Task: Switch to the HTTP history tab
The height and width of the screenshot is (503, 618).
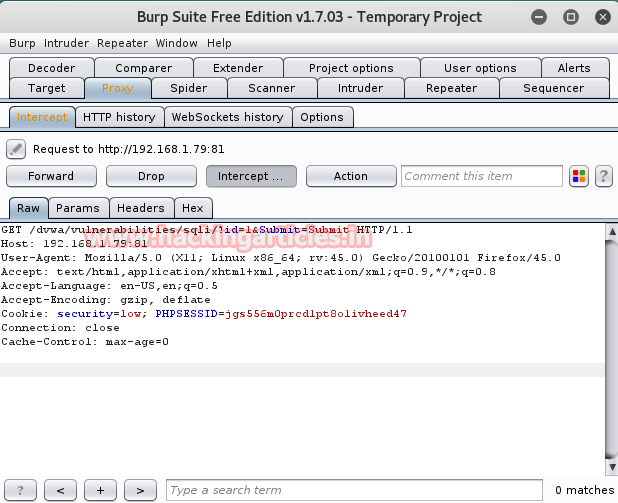Action: 119,117
